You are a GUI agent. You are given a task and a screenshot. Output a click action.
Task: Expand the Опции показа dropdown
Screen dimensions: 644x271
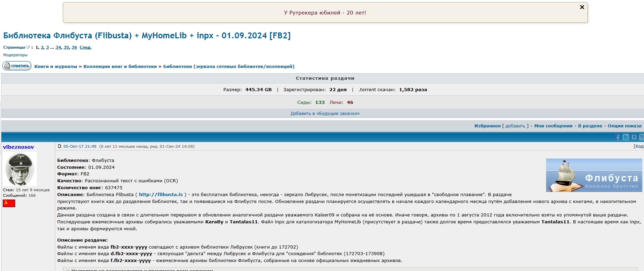pyautogui.click(x=625, y=126)
